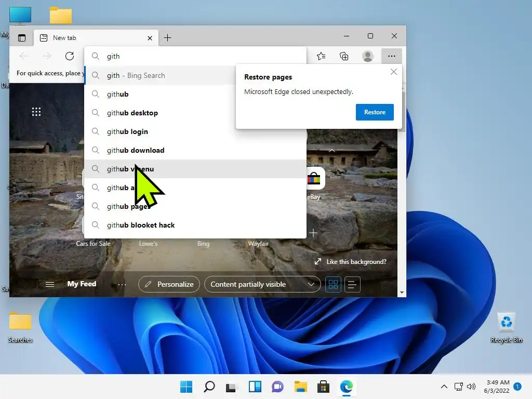
Task: Add a site with plus tile
Action: pyautogui.click(x=313, y=233)
